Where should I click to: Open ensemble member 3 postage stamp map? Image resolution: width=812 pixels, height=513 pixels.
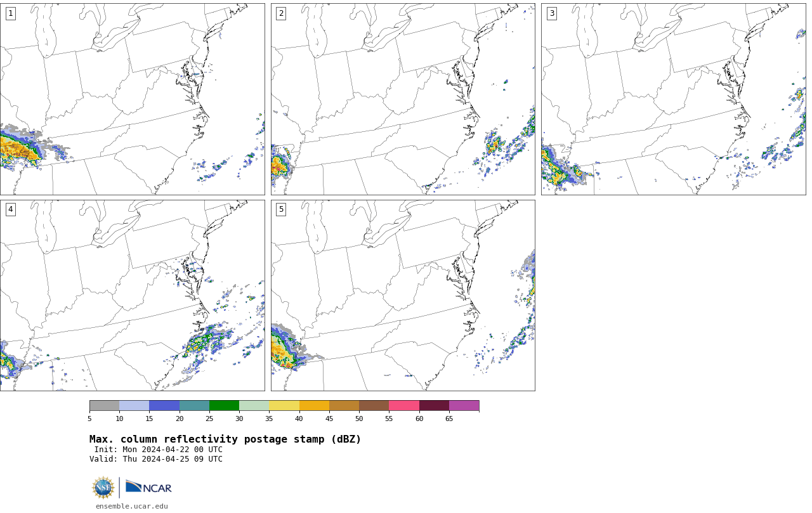point(673,99)
